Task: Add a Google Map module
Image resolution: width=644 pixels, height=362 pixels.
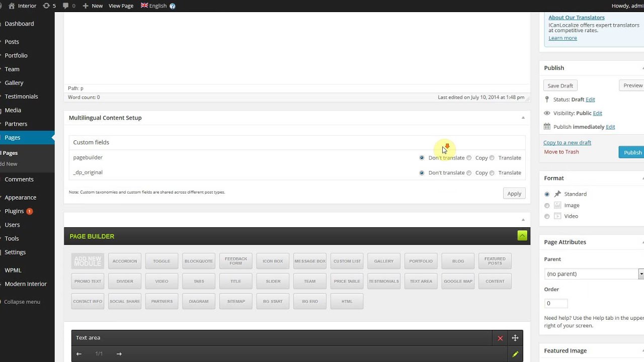Action: click(458, 281)
